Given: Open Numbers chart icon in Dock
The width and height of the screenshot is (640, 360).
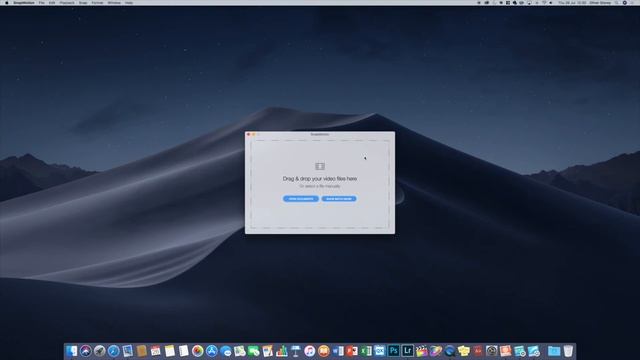Looking at the screenshot, I should coord(282,351).
